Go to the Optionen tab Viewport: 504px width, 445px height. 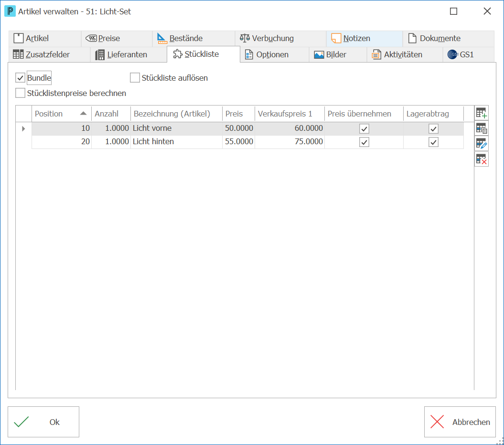pyautogui.click(x=275, y=54)
